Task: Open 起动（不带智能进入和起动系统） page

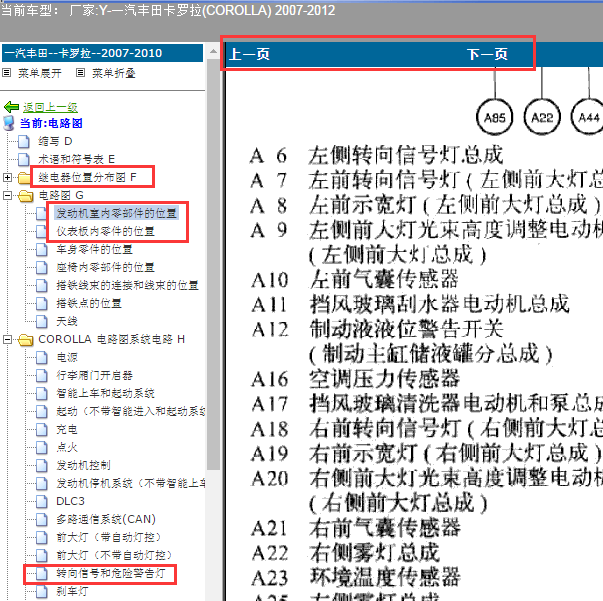Action: 130,411
